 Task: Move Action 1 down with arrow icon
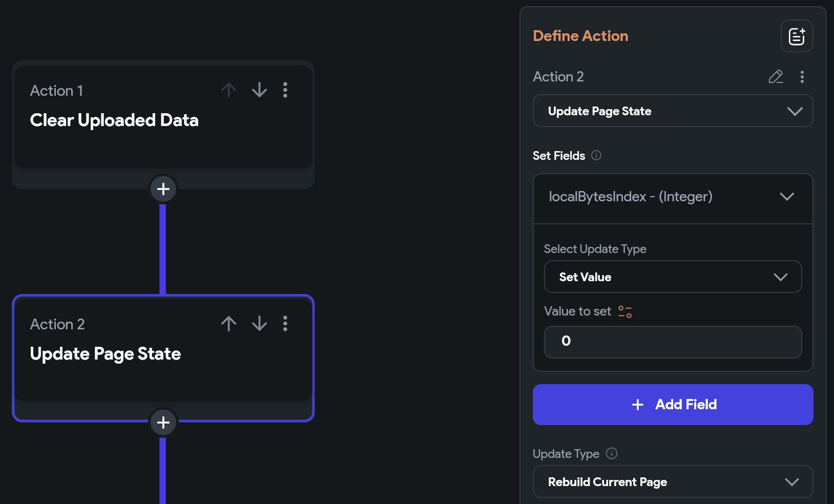coord(259,90)
